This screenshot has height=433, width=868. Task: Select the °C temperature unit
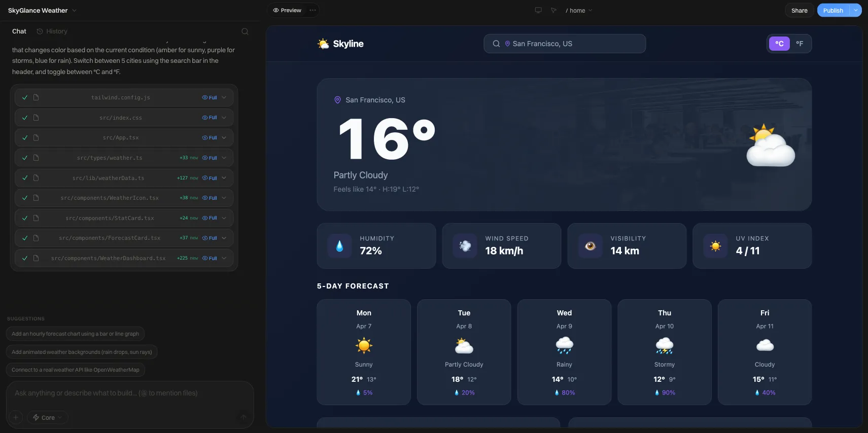click(x=780, y=44)
